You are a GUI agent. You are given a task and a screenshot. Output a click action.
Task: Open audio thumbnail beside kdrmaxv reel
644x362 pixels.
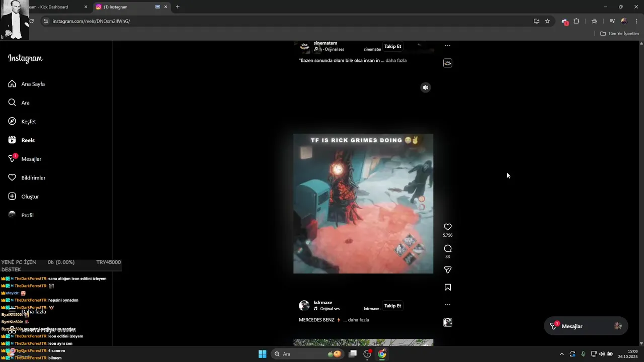click(x=448, y=322)
